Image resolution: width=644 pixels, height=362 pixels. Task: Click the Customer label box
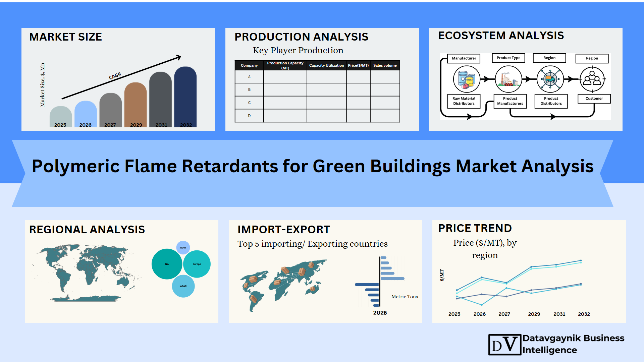point(594,99)
